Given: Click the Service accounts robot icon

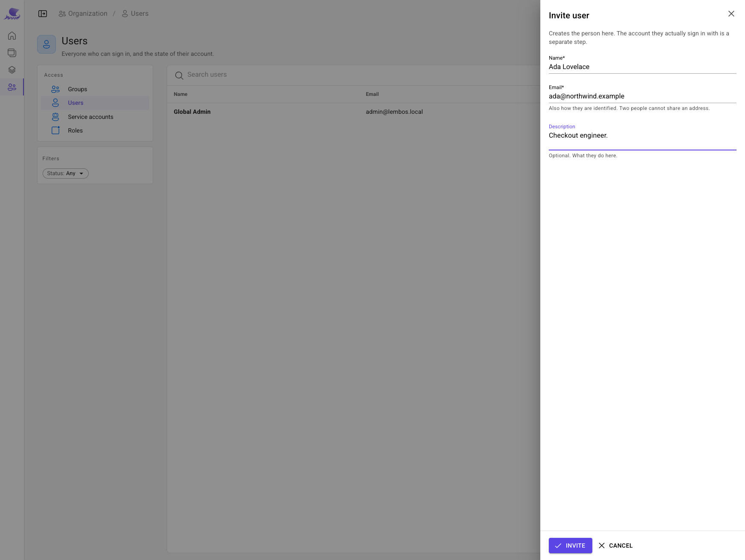Looking at the screenshot, I should [x=55, y=117].
